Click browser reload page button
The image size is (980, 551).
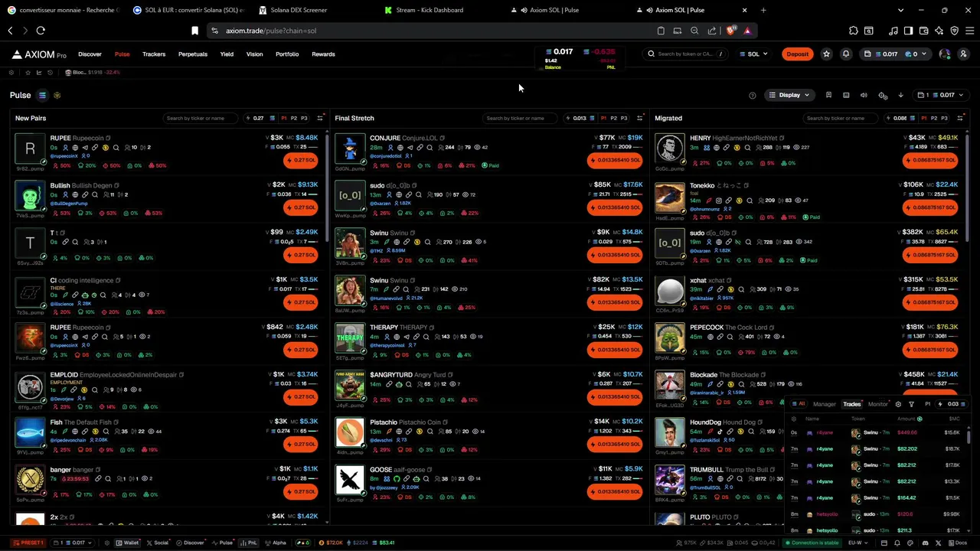(x=41, y=31)
